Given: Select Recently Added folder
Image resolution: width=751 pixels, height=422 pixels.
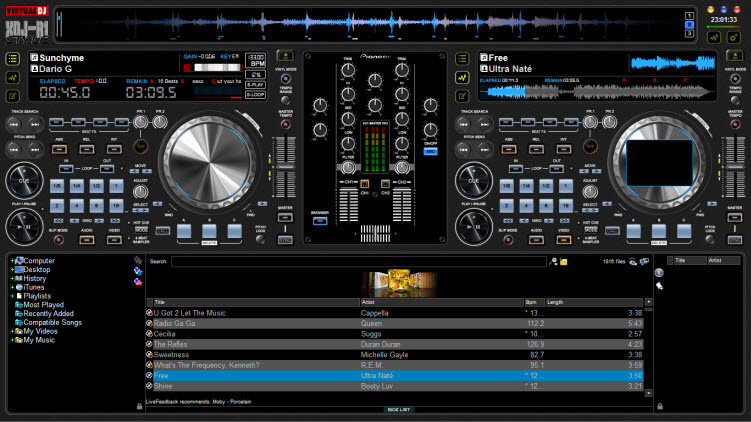Looking at the screenshot, I should pyautogui.click(x=48, y=314).
